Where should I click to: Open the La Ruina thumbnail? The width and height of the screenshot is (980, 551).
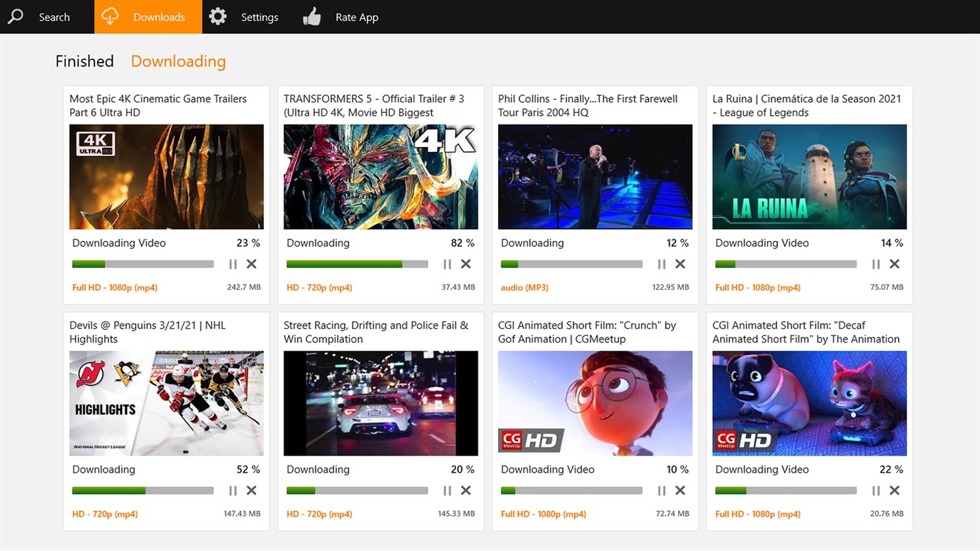(810, 177)
